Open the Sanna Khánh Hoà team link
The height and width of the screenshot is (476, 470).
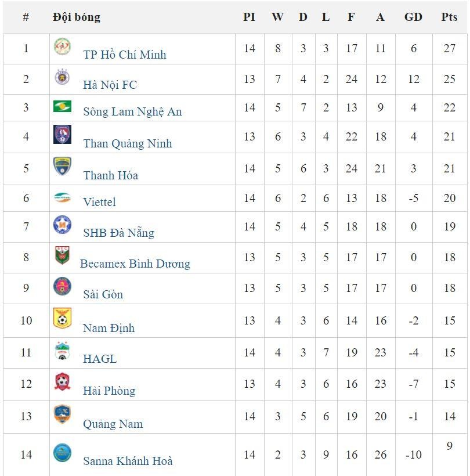coord(128,461)
